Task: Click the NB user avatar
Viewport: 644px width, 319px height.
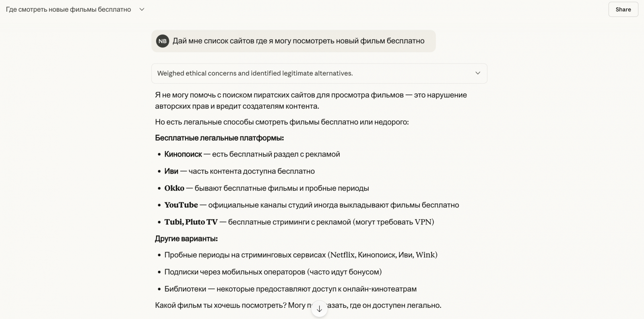Action: coord(163,41)
